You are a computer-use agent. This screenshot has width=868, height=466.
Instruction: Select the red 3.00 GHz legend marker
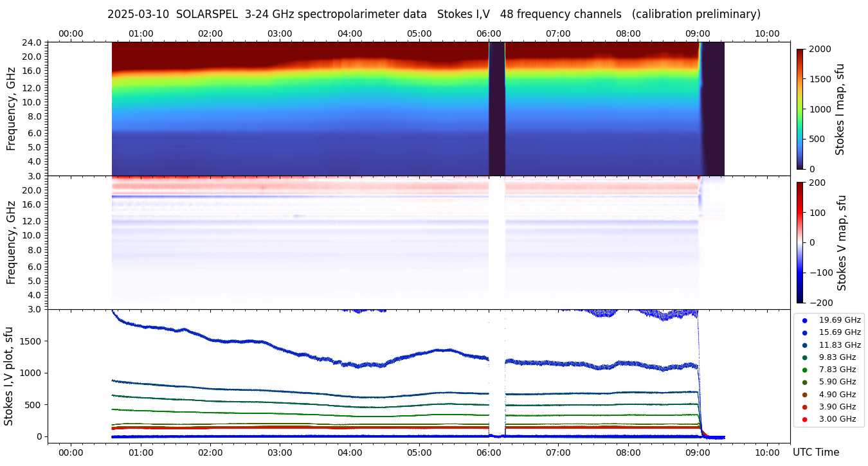pos(804,420)
